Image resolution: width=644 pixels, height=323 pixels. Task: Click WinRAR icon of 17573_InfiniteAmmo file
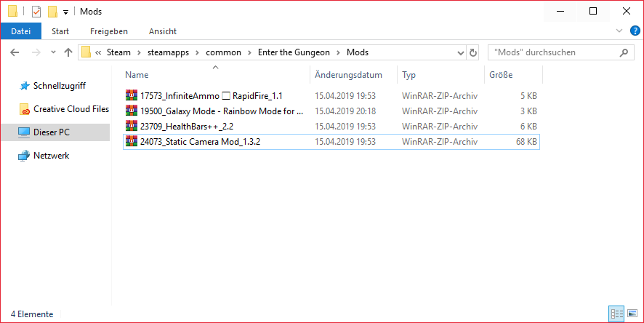132,95
